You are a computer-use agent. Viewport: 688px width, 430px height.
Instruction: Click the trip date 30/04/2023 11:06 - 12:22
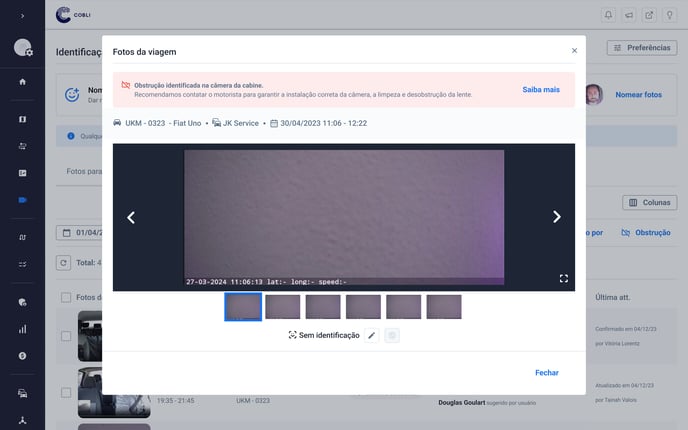coord(323,123)
